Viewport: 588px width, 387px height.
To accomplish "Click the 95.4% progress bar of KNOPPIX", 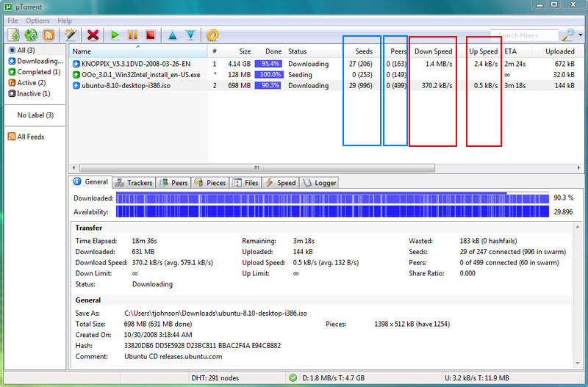I will click(x=268, y=64).
